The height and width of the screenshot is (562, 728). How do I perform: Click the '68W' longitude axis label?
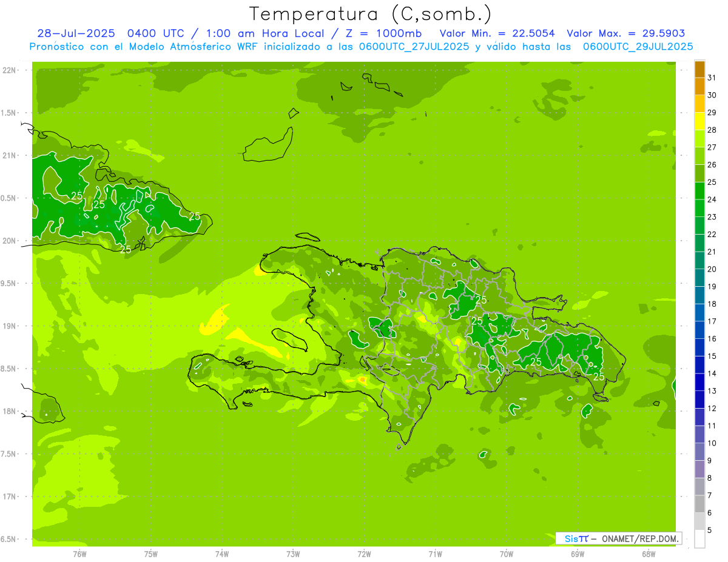tap(649, 554)
